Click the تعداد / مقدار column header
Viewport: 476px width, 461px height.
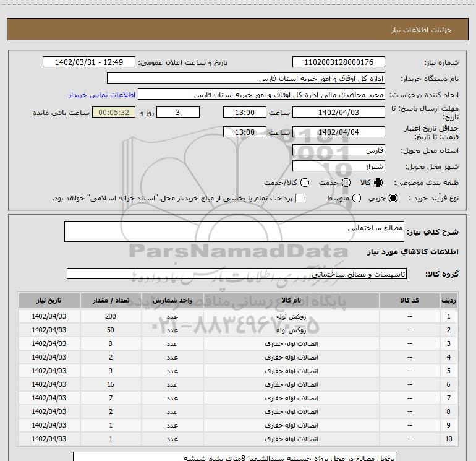[x=111, y=301]
